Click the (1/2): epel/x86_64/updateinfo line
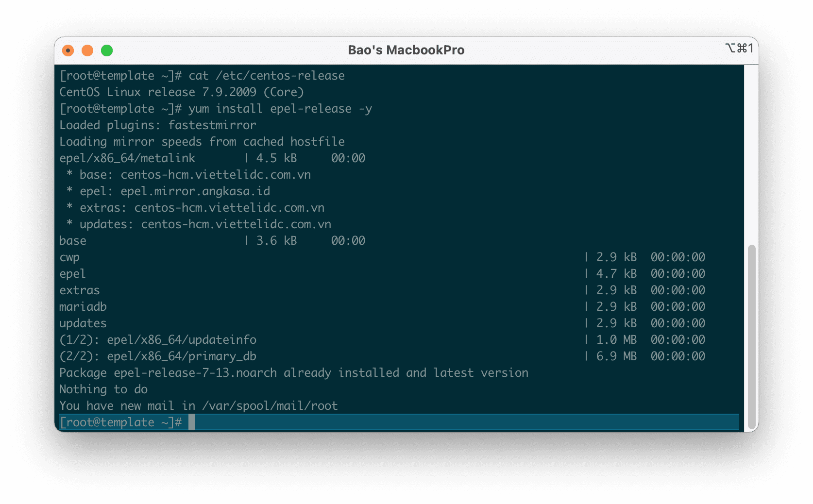813x504 pixels. 158,339
